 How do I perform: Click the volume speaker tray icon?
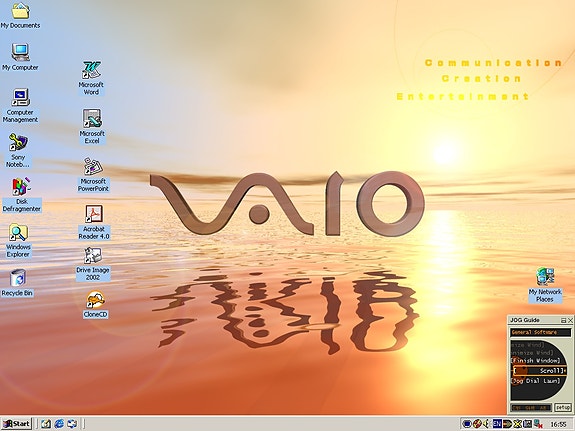click(487, 424)
